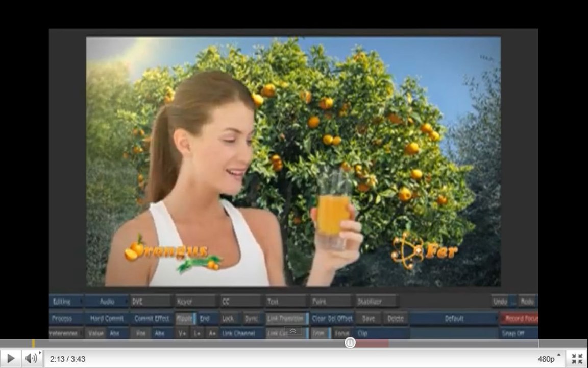Click the Undo button
588x368 pixels.
coord(501,301)
